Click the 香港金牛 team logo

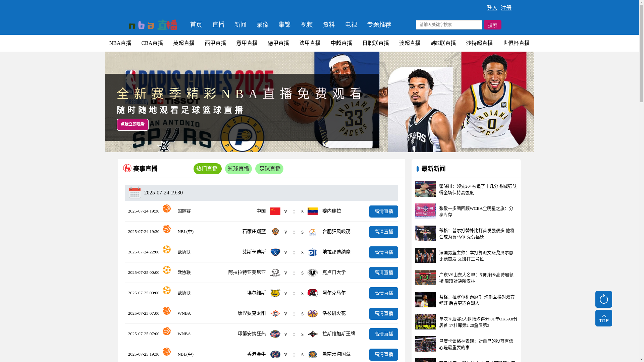coord(275,354)
